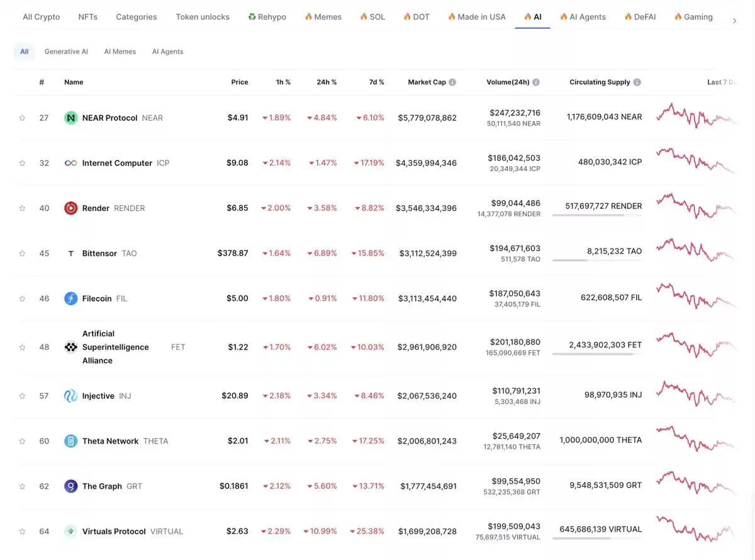Switch to the All Crypto tab
Screen dimensions: 755x560
click(x=42, y=17)
